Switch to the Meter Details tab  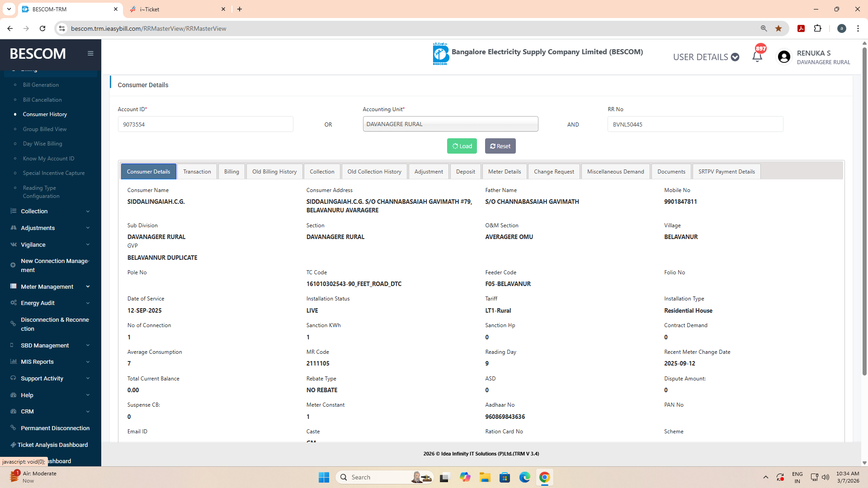coord(504,172)
